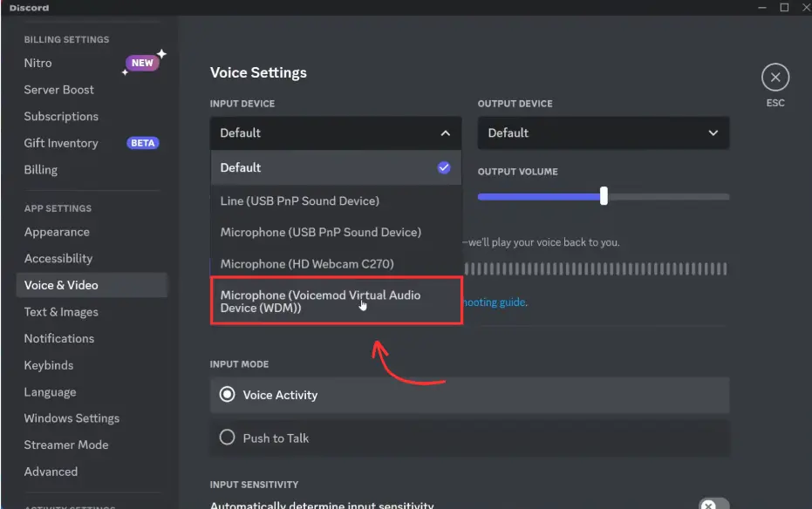Open Nitro settings in the sidebar
Viewport: 812px width, 509px height.
(38, 63)
